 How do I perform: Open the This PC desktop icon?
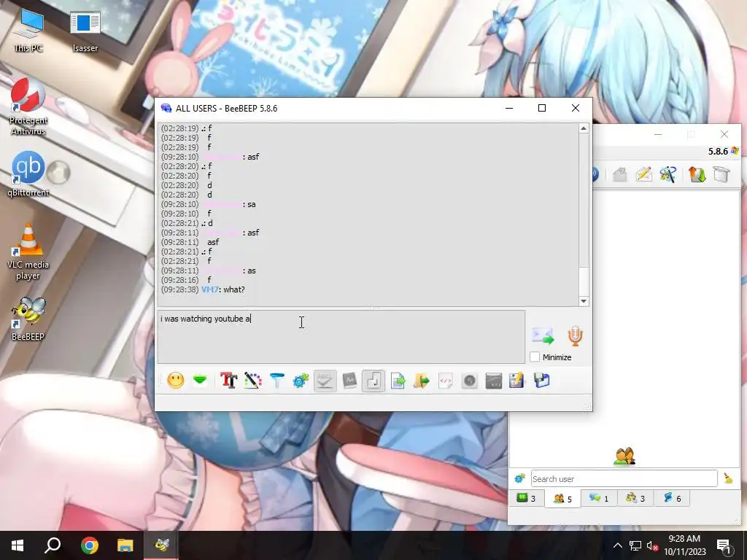28,31
